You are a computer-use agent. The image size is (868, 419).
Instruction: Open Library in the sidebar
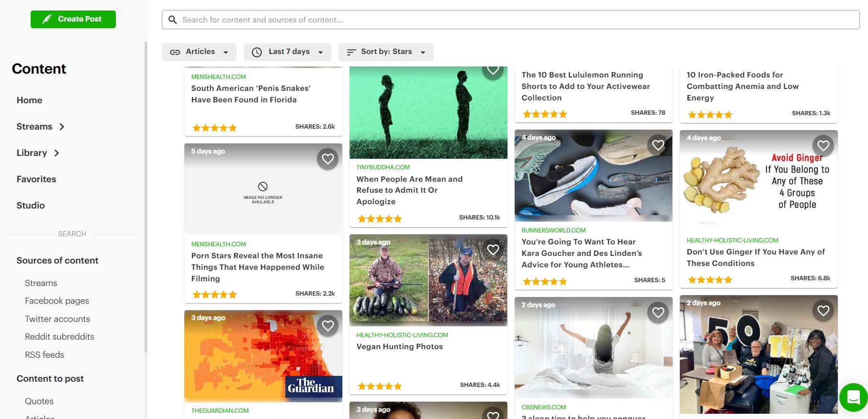click(x=32, y=153)
